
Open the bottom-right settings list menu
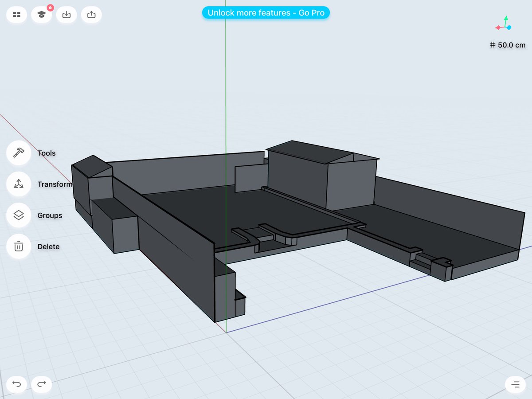click(x=515, y=384)
